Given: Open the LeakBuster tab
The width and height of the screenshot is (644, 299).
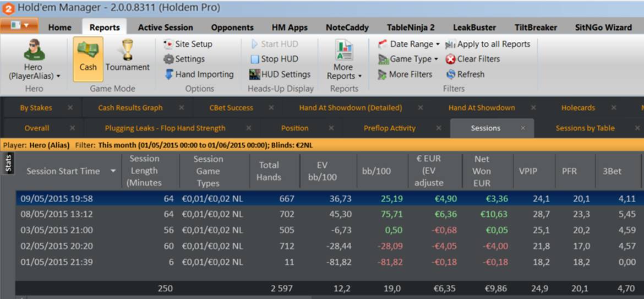Looking at the screenshot, I should click(x=474, y=28).
